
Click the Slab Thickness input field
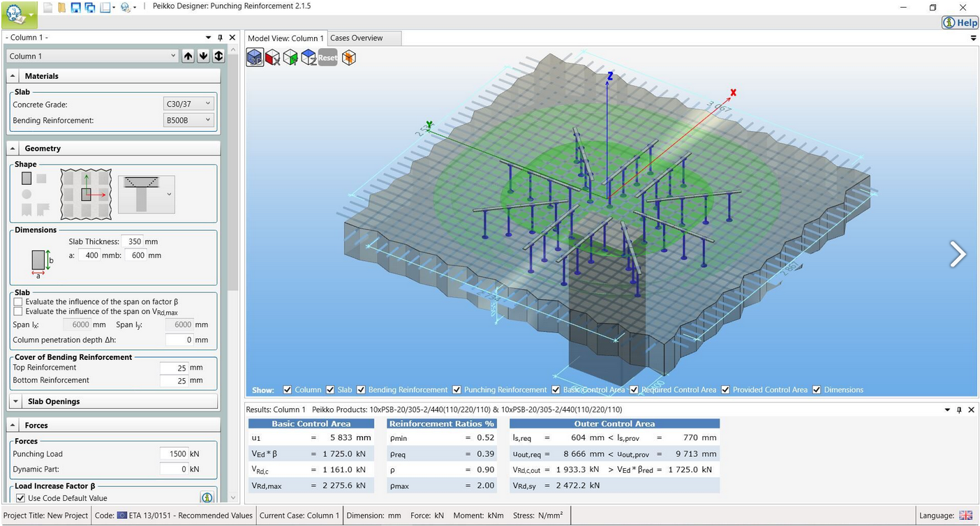click(x=131, y=241)
